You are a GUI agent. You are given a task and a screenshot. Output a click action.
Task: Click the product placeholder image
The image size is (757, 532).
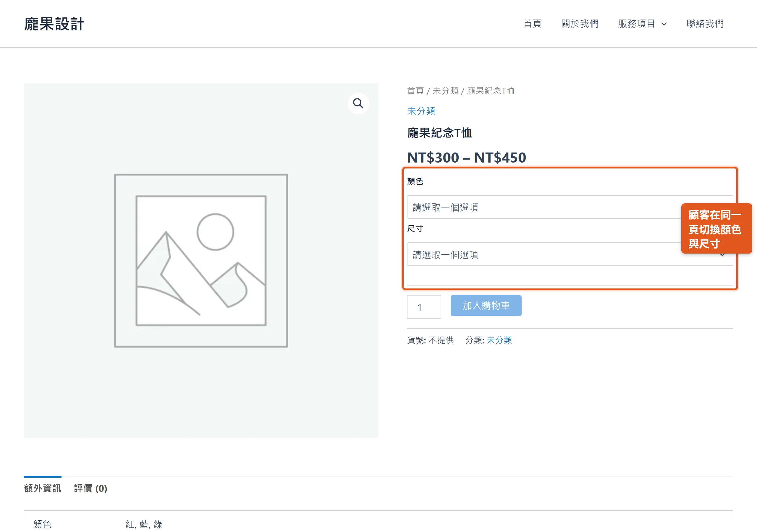201,260
